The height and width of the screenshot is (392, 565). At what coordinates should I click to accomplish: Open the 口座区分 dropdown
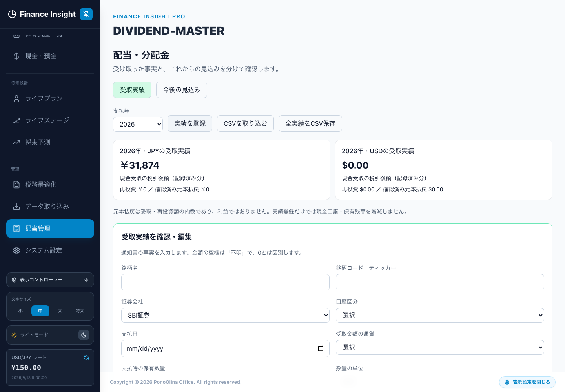[440, 315]
